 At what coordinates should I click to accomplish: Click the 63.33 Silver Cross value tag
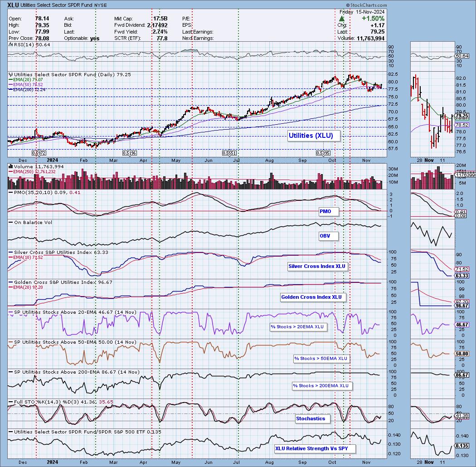[x=462, y=276]
